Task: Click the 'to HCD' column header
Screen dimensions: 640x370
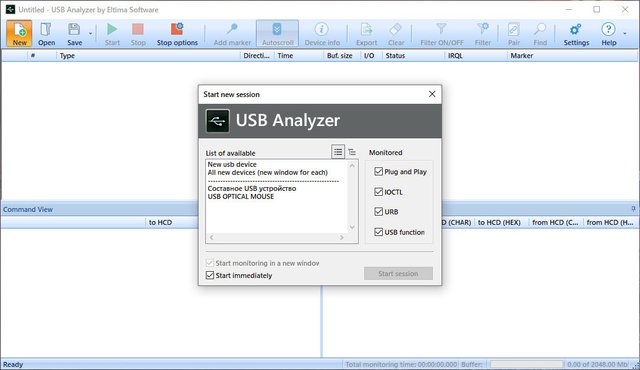Action: 160,222
